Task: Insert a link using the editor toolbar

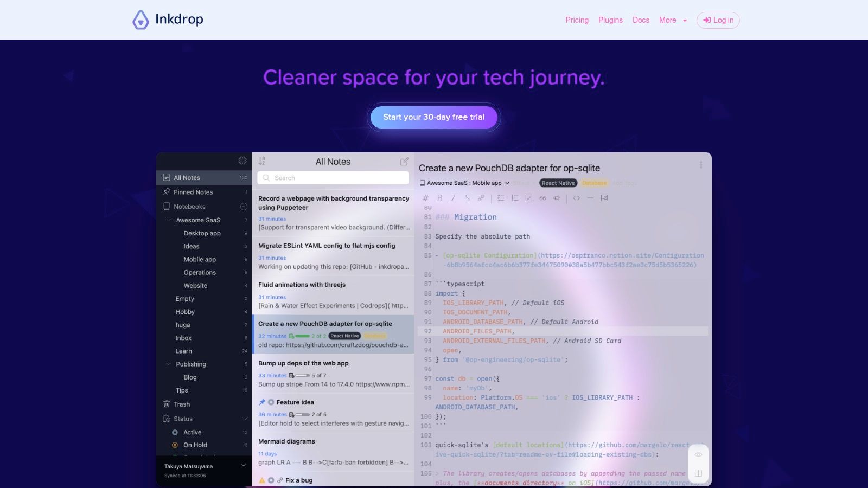Action: tap(481, 198)
